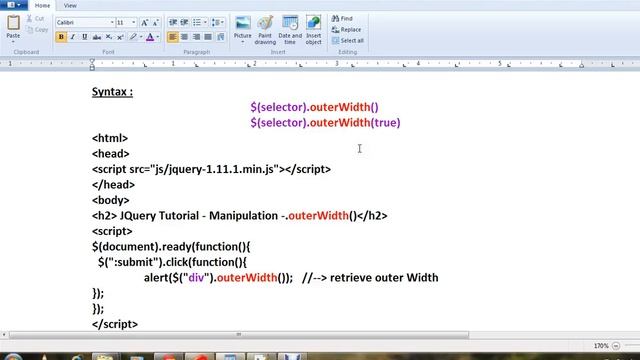Click the right margin marker on ruler
Image resolution: width=640 pixels, height=360 pixels.
(582, 64)
